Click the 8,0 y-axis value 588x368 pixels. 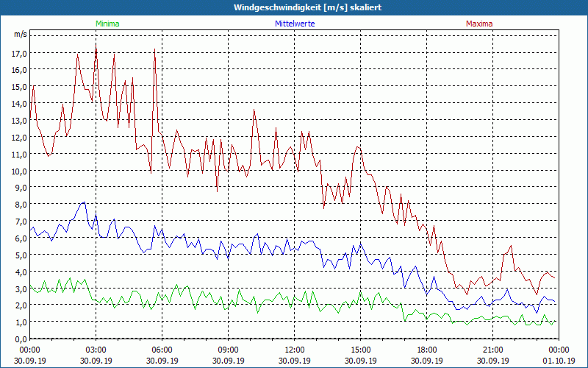(x=21, y=205)
